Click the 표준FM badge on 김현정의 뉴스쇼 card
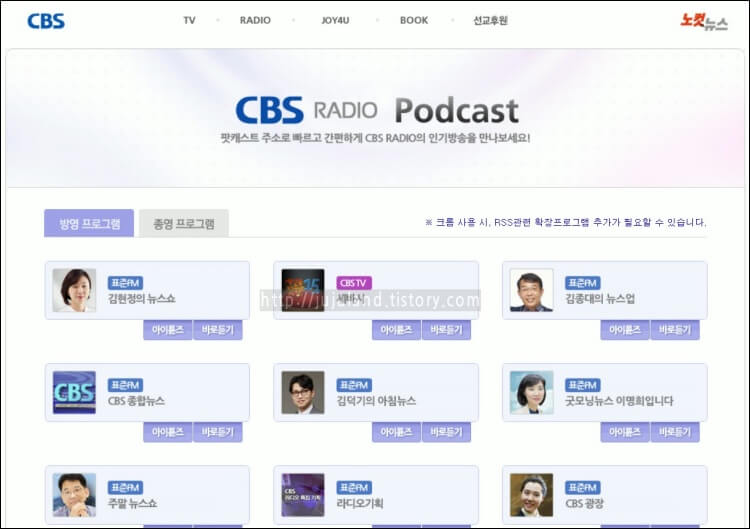 point(125,283)
